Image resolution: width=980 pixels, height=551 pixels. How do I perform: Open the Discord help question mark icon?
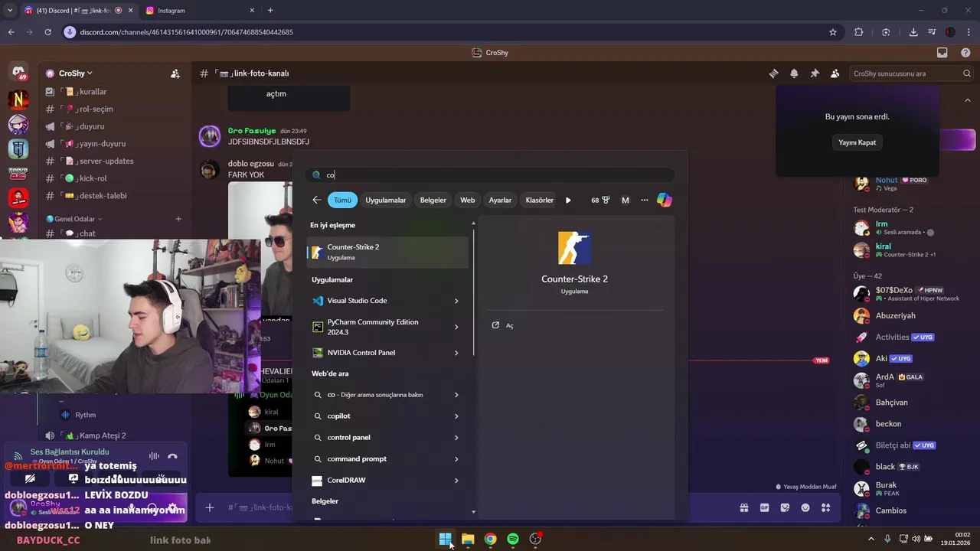965,53
